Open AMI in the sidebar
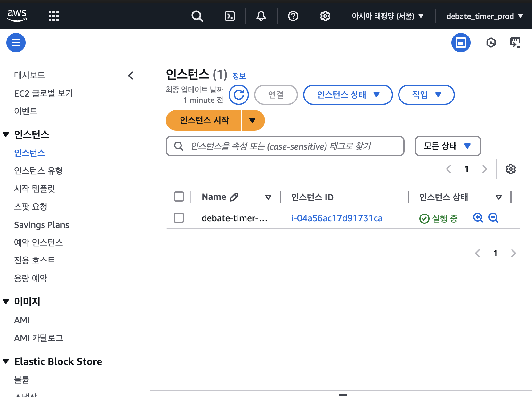532x397 pixels. (x=22, y=320)
